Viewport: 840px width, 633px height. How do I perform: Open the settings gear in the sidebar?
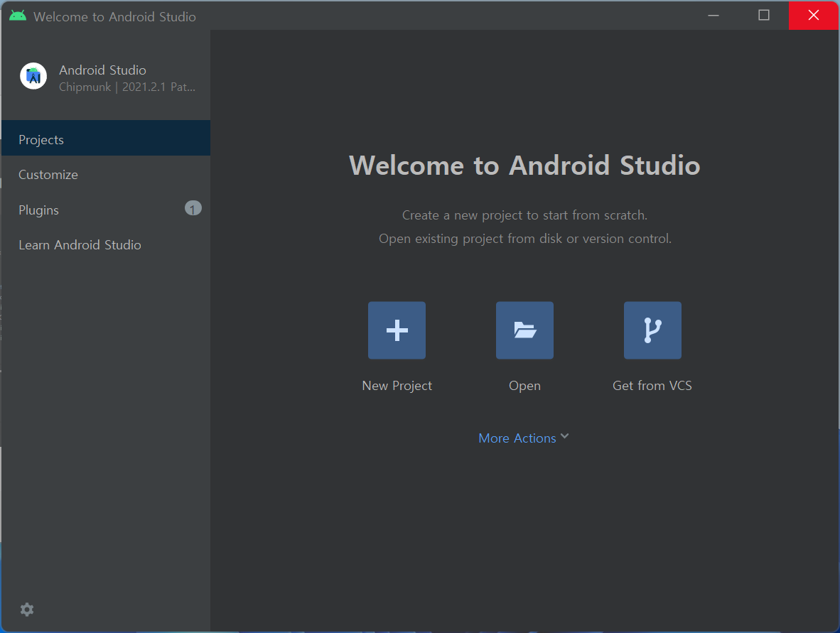pos(27,610)
